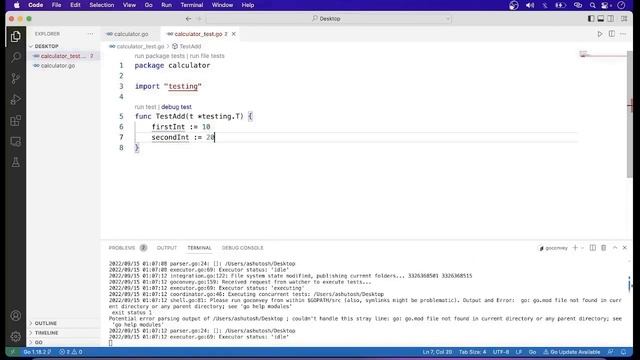Viewport: 640px width, 360px height.
Task: Select calculator_test file in explorer tree
Action: point(64,56)
